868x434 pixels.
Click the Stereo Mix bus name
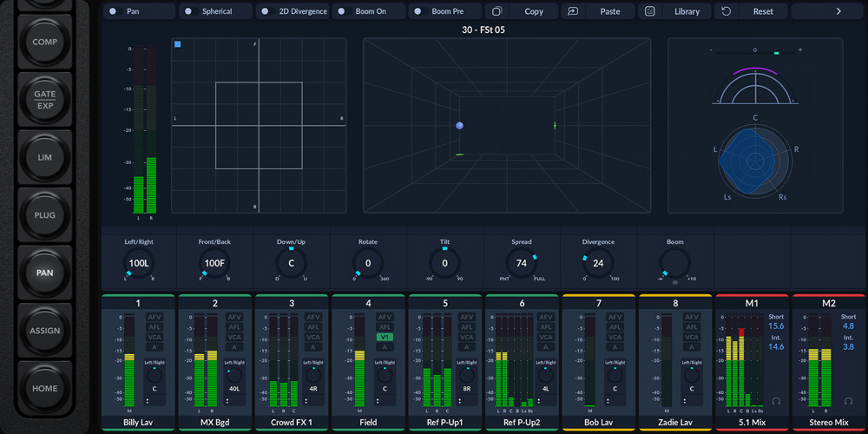point(829,423)
